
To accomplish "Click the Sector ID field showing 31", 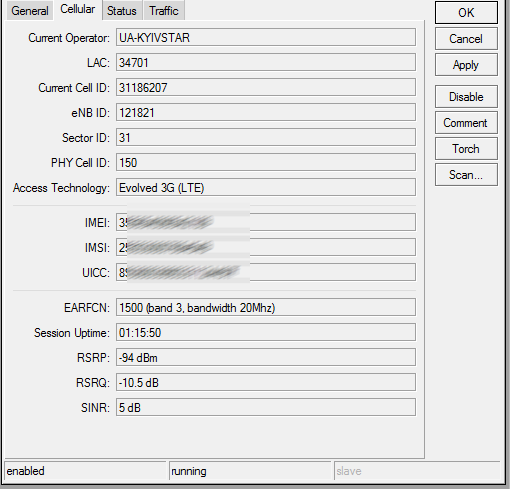I will (x=266, y=137).
